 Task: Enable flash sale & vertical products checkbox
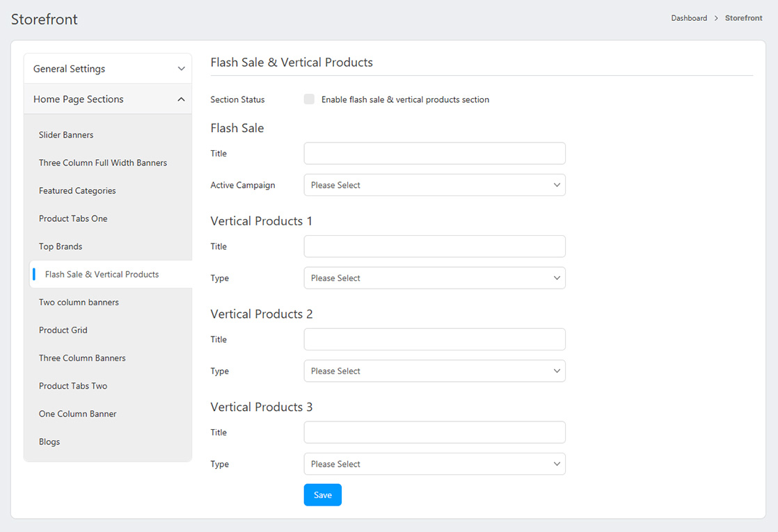point(309,99)
